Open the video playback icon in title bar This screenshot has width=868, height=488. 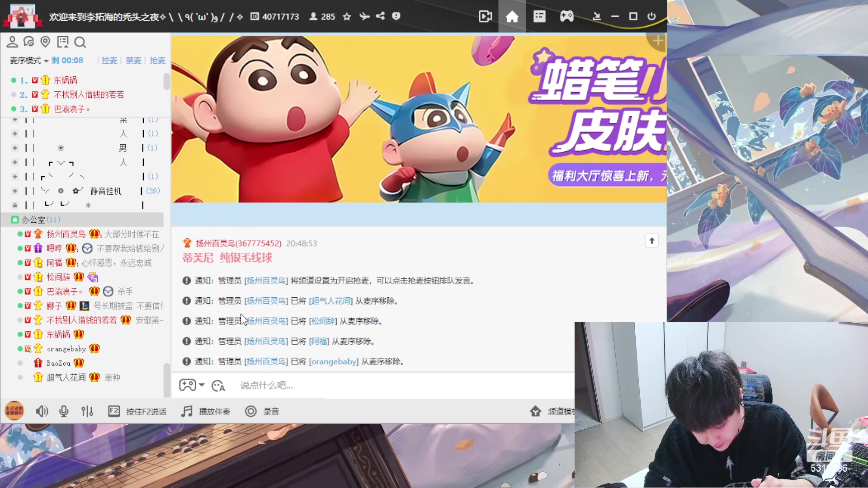point(485,17)
